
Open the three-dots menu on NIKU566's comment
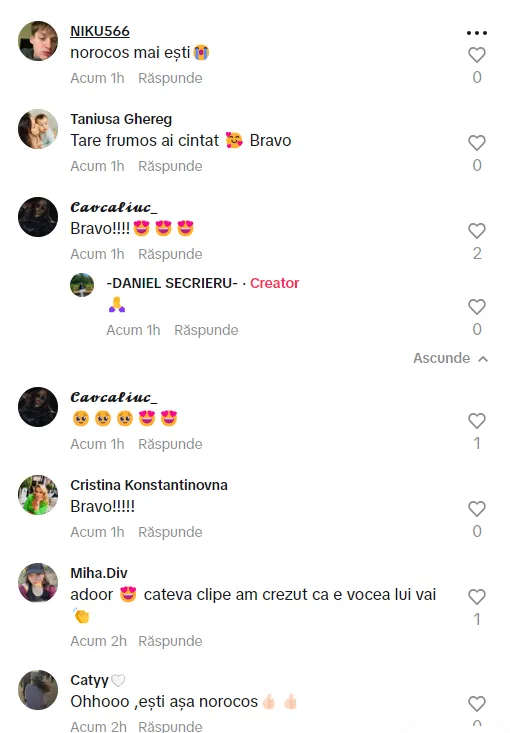click(x=477, y=33)
